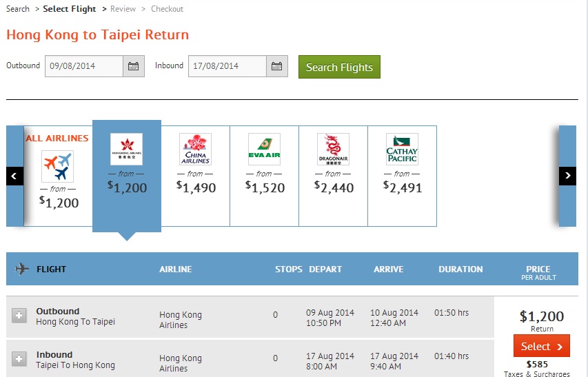Click the $1,490 China Airlines fare
588x377 pixels.
pos(196,187)
